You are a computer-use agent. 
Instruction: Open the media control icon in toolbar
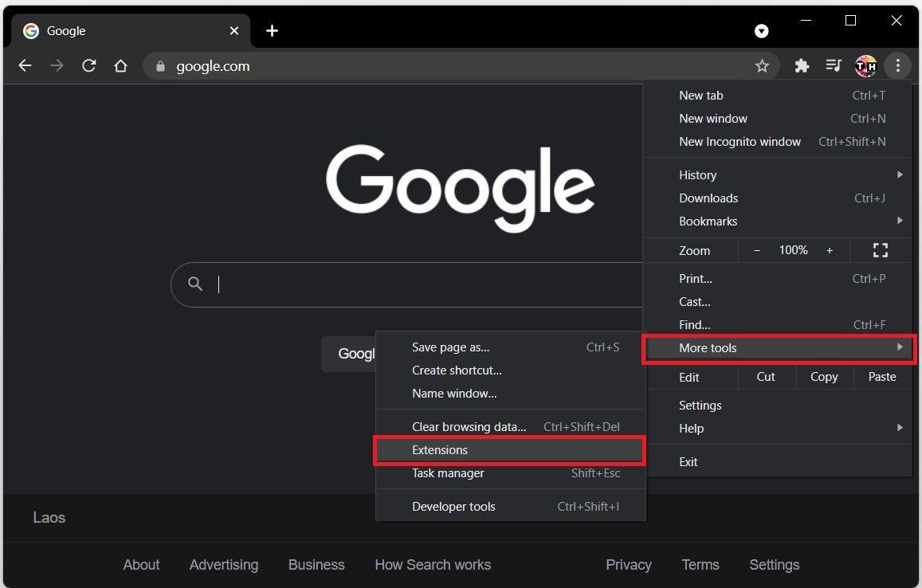(x=834, y=66)
